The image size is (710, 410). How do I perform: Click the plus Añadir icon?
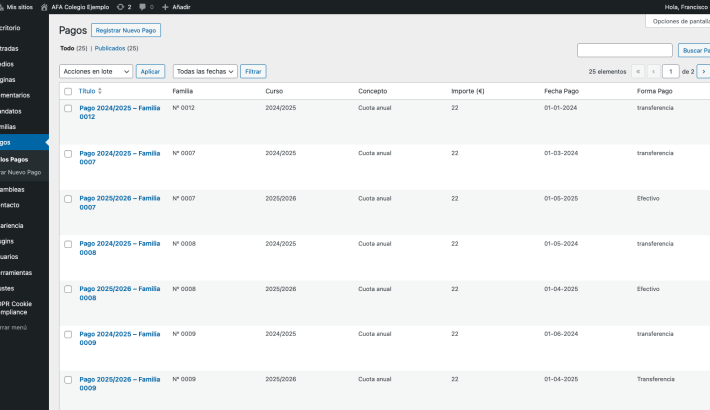165,7
